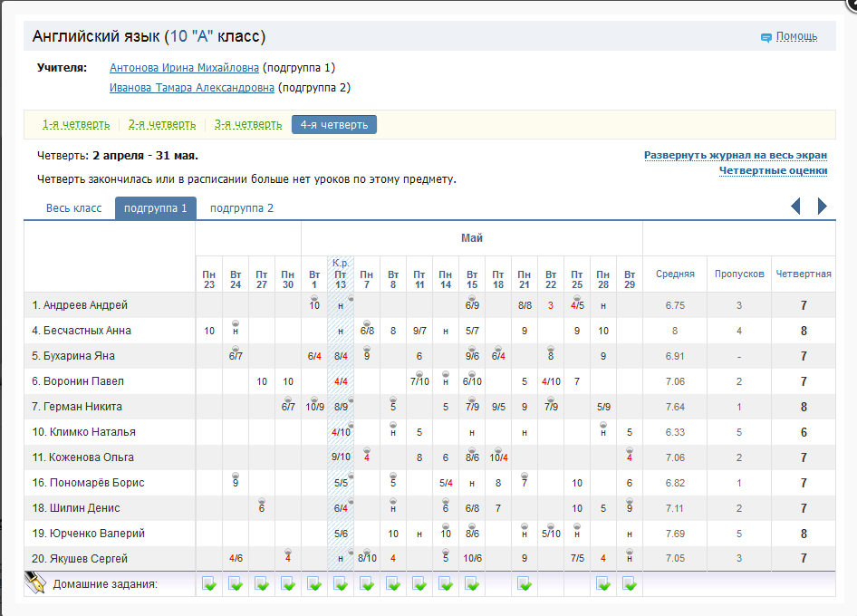Select student 6. Воронин Павел
The image size is (857, 616).
coord(78,381)
